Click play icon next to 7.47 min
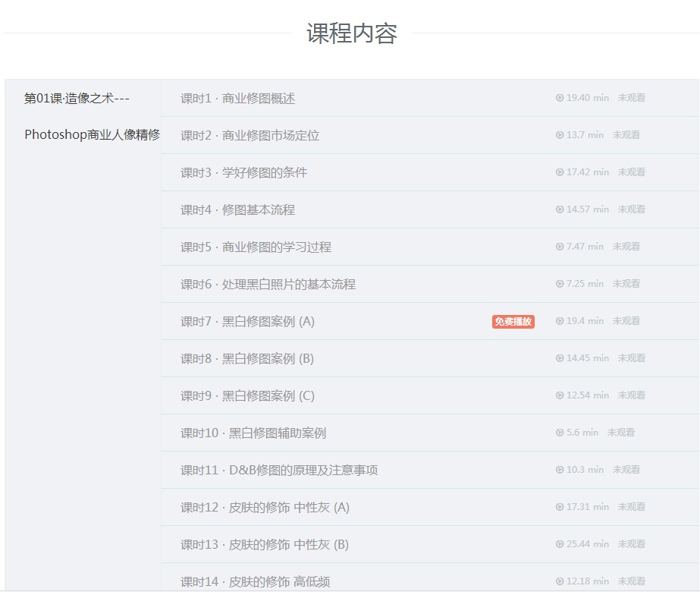Screen dimensions: 700x592 (x=560, y=247)
